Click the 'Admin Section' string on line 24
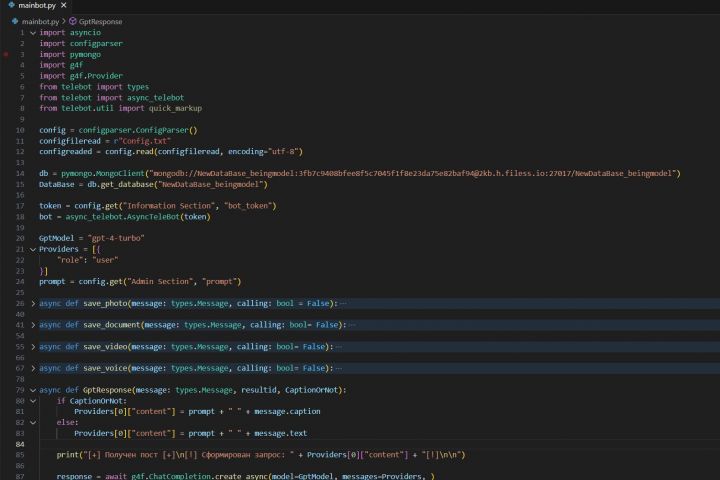The image size is (720, 480). 160,282
